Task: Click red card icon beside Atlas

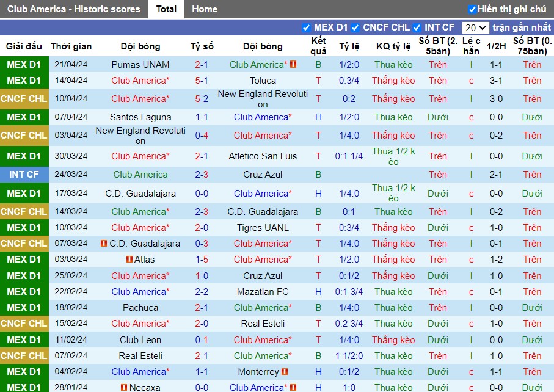Action: [129, 260]
